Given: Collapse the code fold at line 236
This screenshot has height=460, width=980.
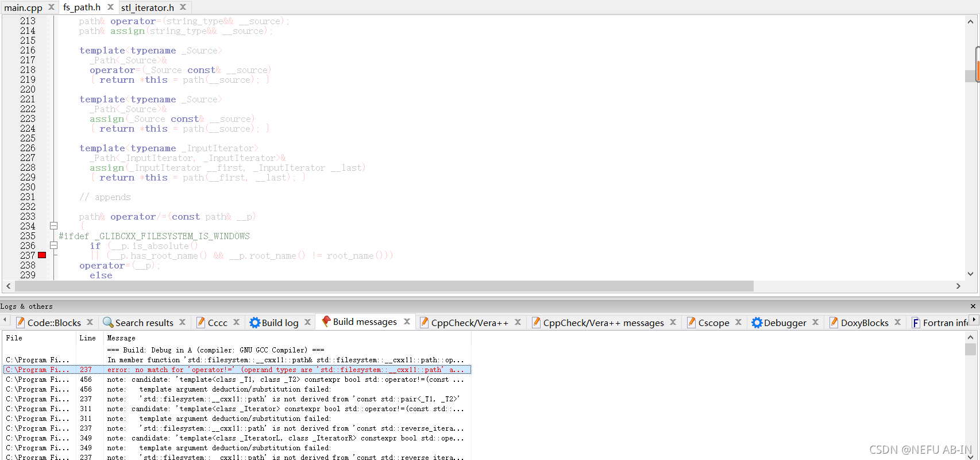Looking at the screenshot, I should pos(53,246).
